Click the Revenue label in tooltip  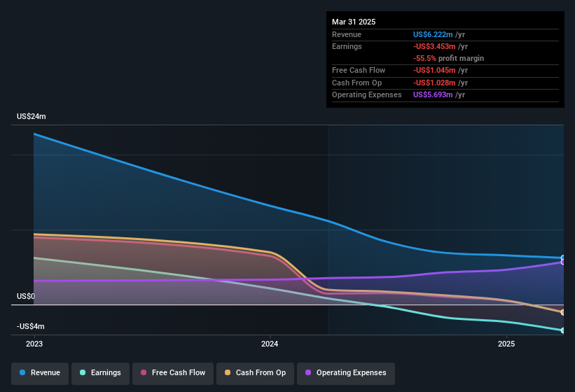click(x=347, y=34)
